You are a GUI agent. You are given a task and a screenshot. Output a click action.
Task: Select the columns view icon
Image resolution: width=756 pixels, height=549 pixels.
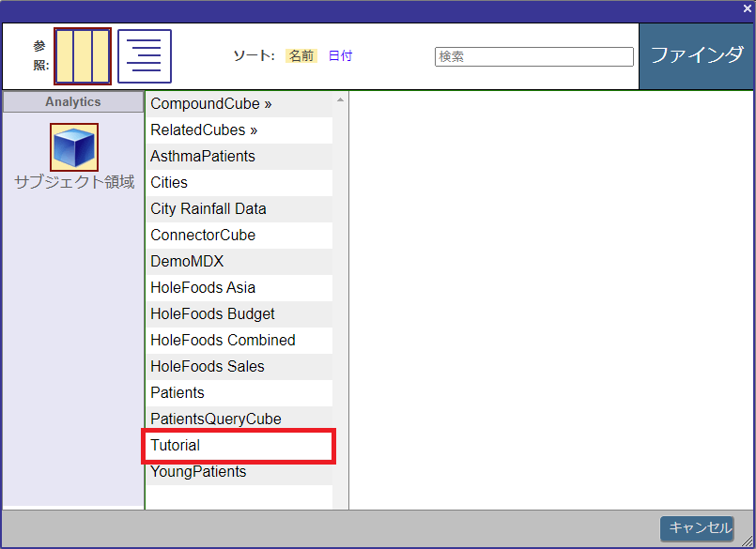tap(83, 56)
